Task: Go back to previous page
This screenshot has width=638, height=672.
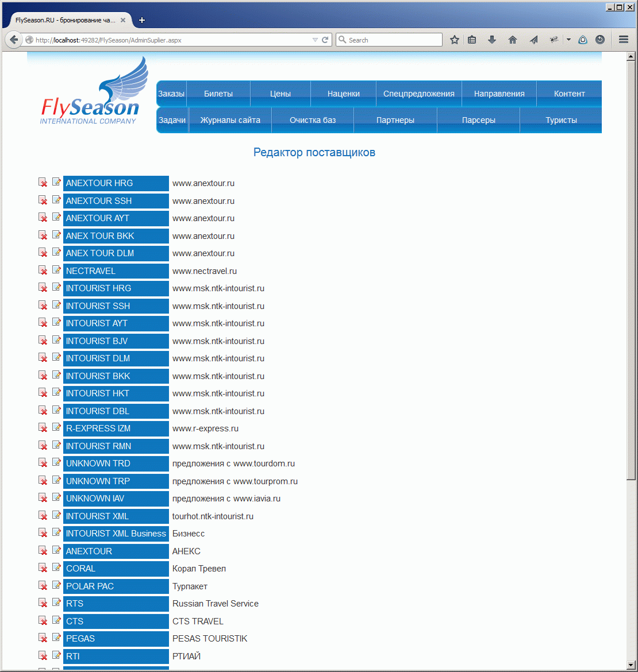Action: [x=14, y=40]
